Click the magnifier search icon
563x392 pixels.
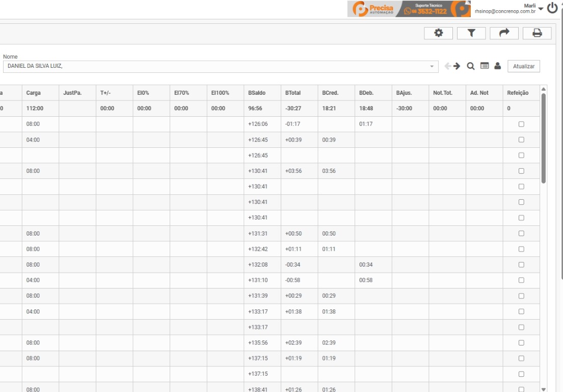point(471,66)
